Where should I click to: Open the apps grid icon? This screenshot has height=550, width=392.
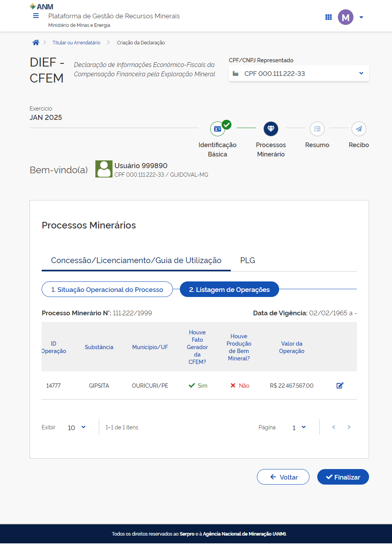point(329,17)
